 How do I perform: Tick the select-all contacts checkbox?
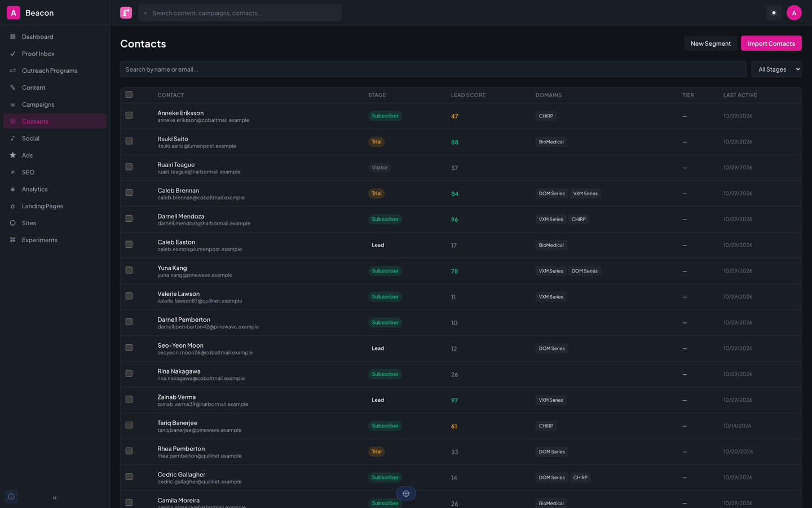[x=129, y=94]
